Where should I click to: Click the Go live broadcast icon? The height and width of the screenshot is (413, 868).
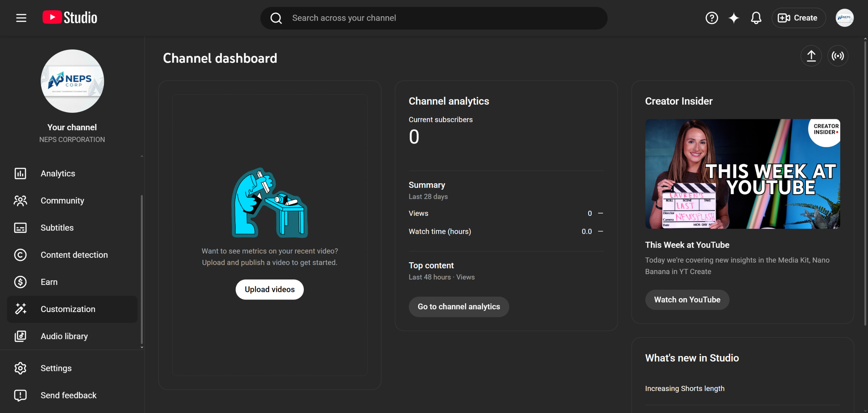tap(838, 56)
